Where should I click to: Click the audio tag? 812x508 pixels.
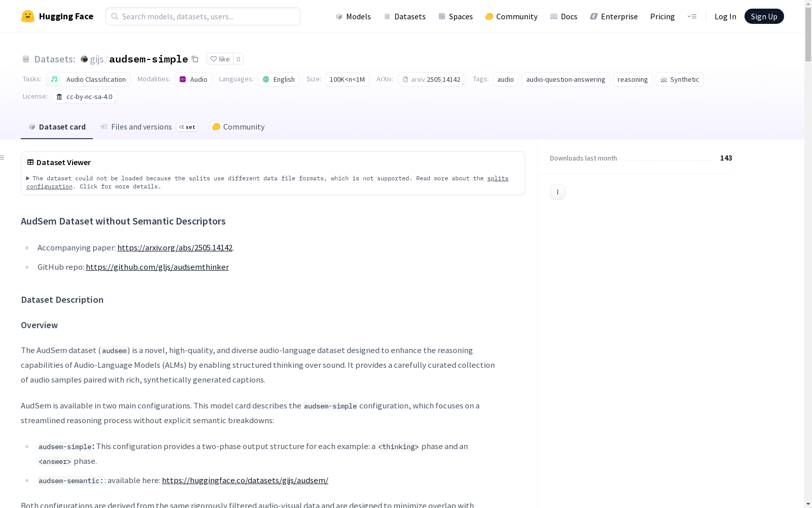[x=505, y=79]
